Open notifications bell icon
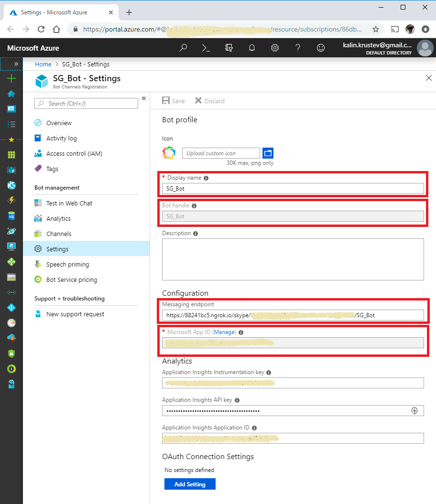Viewport: 436px width, 504px height. 252,48
